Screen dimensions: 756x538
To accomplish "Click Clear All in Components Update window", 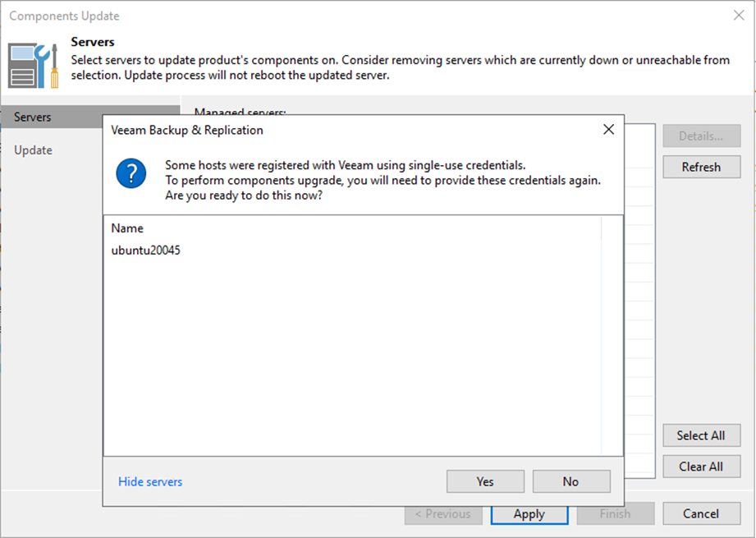I will pyautogui.click(x=702, y=467).
